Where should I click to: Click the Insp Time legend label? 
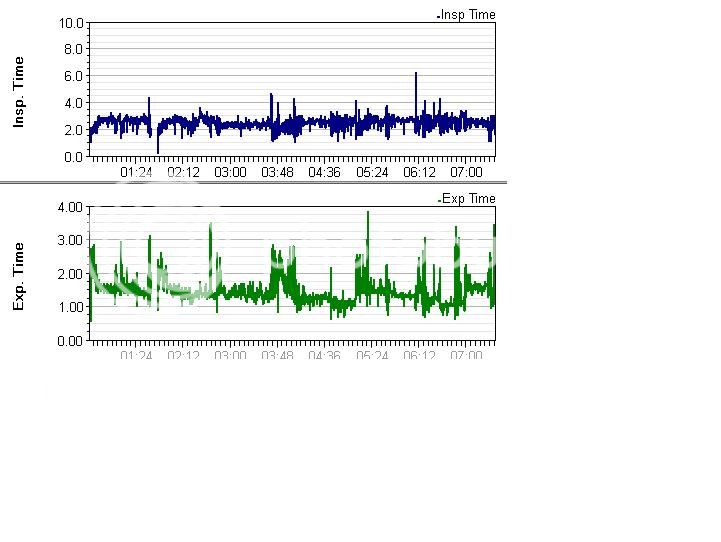[x=469, y=15]
